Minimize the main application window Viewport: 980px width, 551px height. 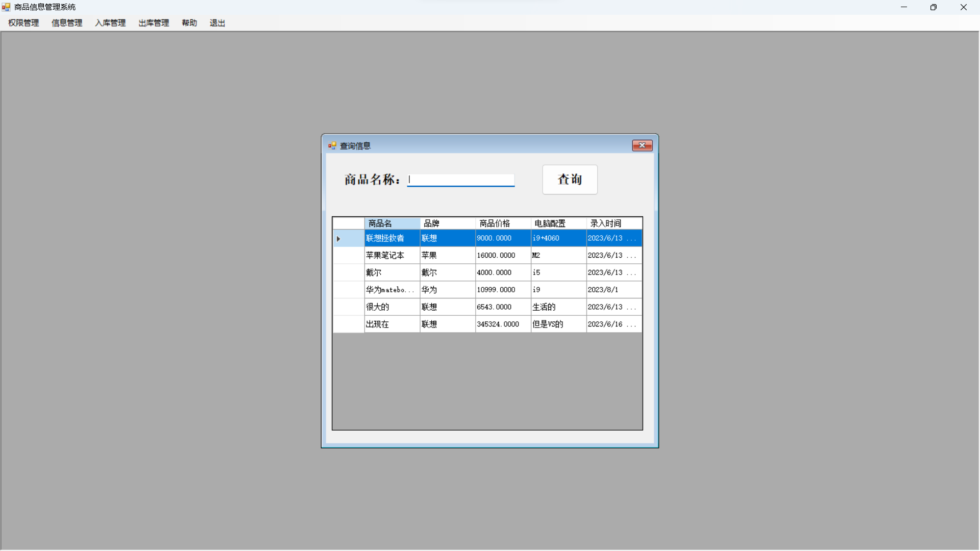coord(904,7)
